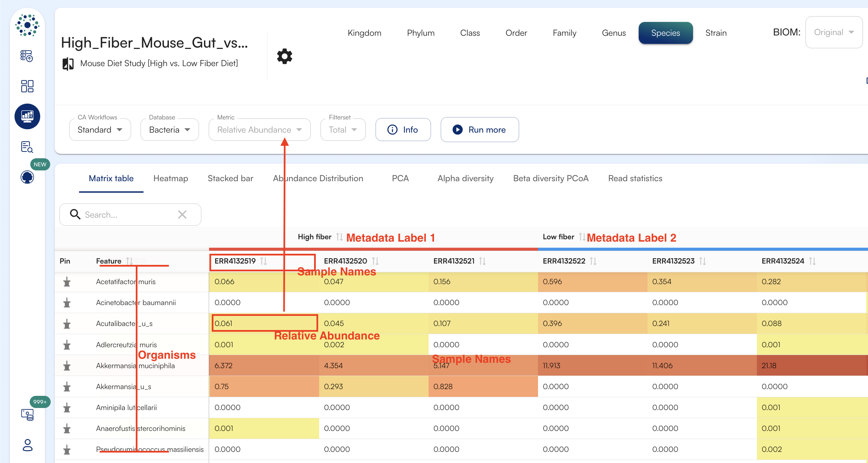Pin the Akkermansia muciniphila row
868x463 pixels.
[67, 366]
